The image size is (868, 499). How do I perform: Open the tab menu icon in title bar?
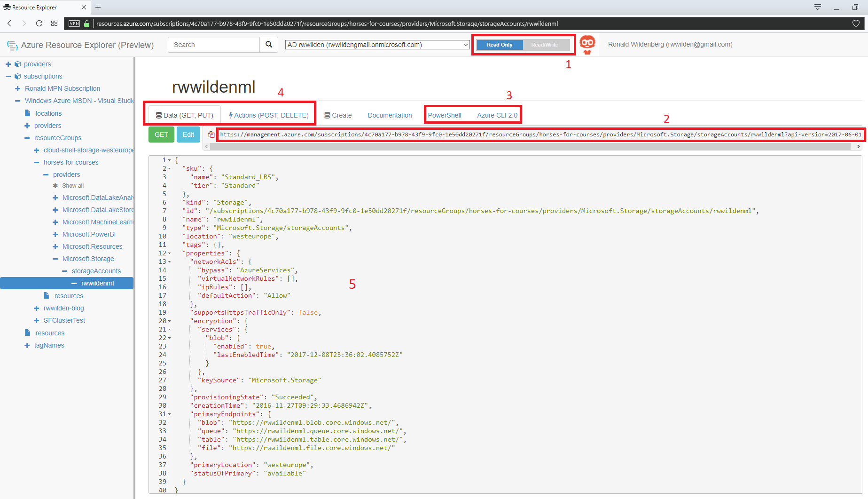coord(818,7)
